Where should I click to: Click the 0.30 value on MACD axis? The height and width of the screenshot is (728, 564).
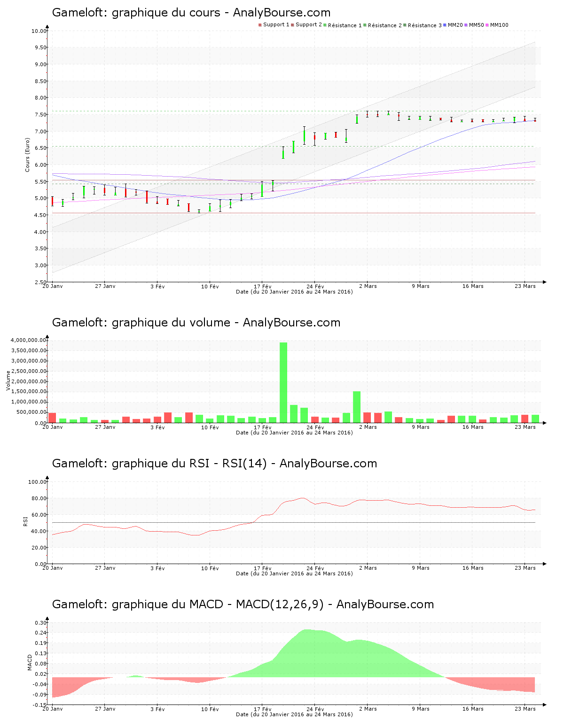click(x=40, y=623)
